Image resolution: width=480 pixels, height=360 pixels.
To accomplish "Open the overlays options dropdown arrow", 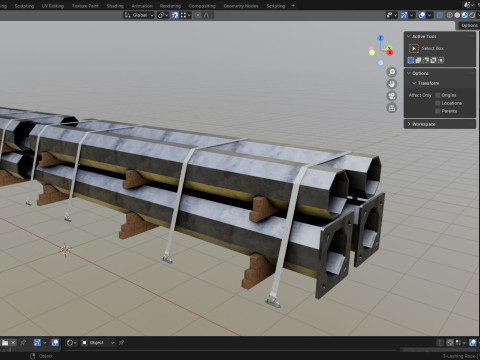I will [430, 15].
